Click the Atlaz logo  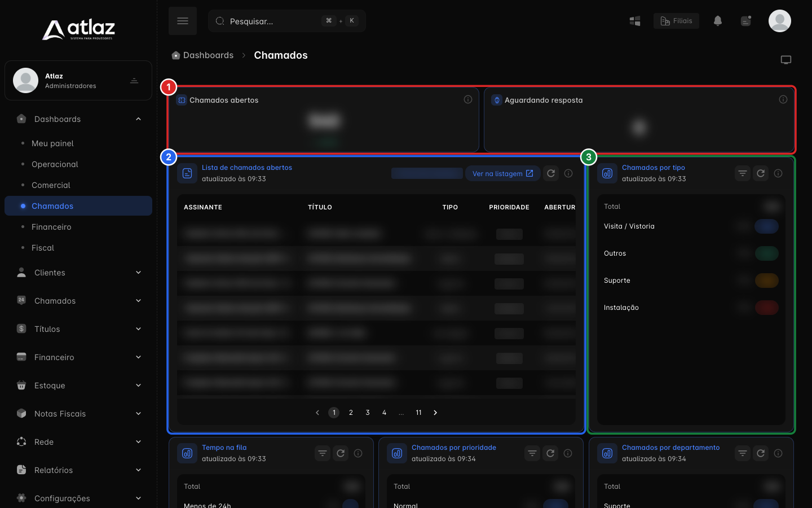(x=78, y=29)
